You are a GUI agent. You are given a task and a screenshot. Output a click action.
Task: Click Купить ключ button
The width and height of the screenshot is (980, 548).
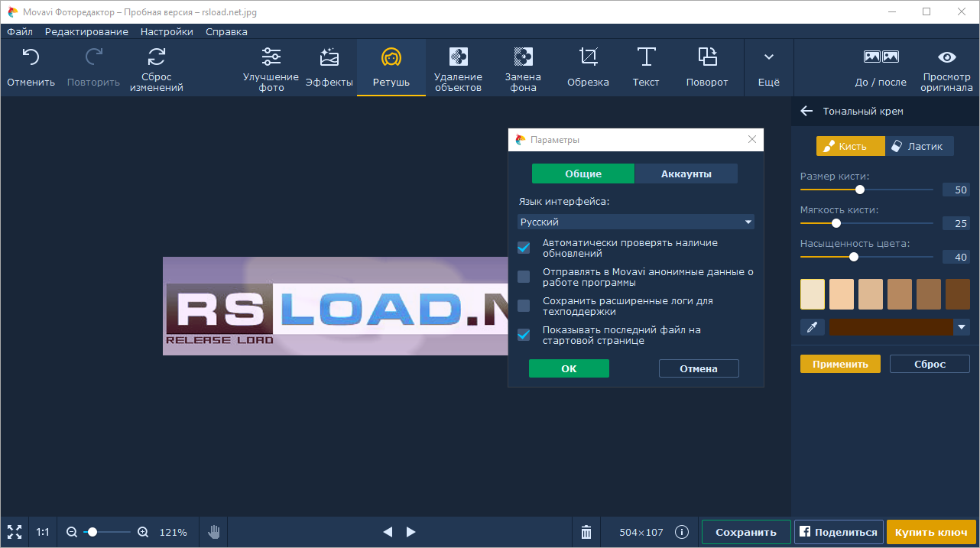click(x=931, y=532)
